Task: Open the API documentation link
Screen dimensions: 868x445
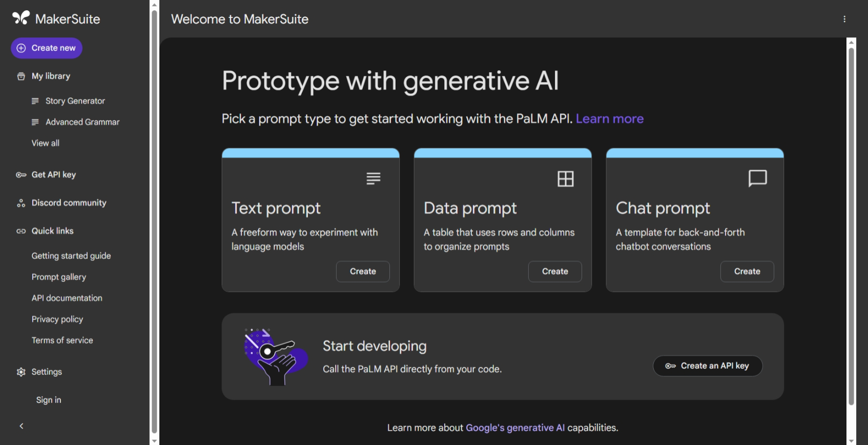Action: point(67,298)
